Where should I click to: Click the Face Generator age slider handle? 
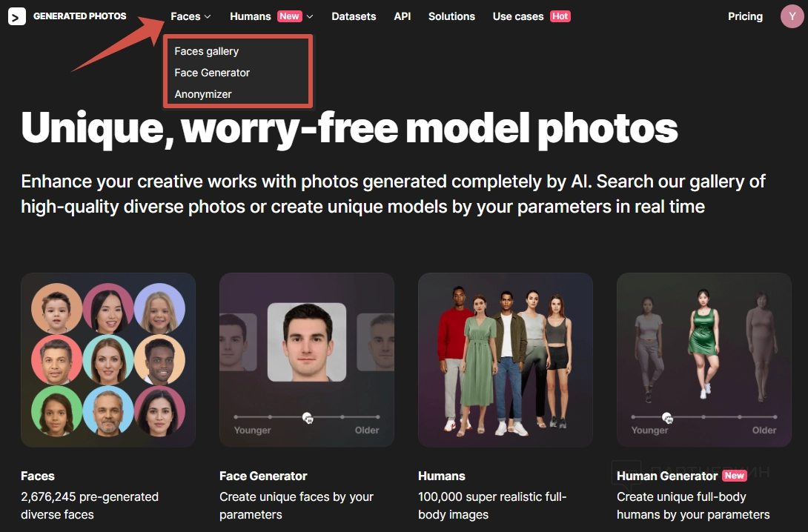[x=307, y=417]
